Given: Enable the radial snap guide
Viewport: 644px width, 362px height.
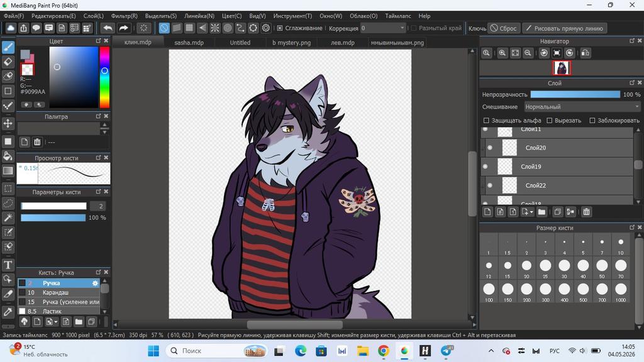Looking at the screenshot, I should point(215,28).
